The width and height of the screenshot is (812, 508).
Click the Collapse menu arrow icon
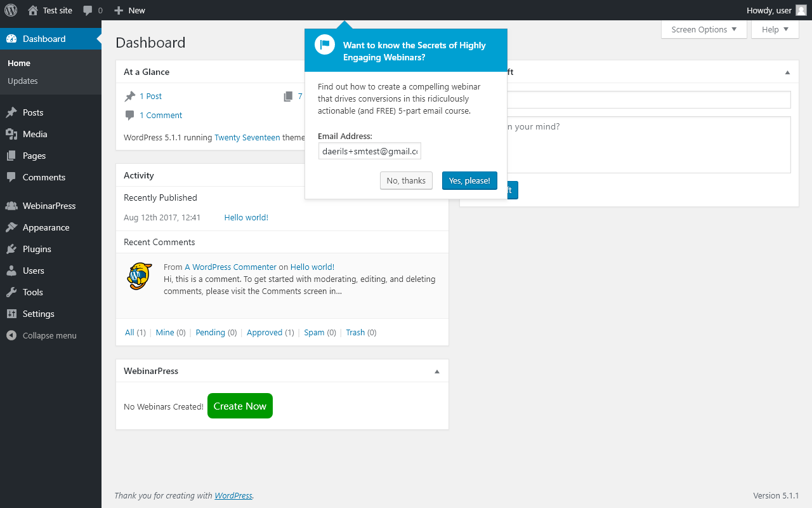11,335
